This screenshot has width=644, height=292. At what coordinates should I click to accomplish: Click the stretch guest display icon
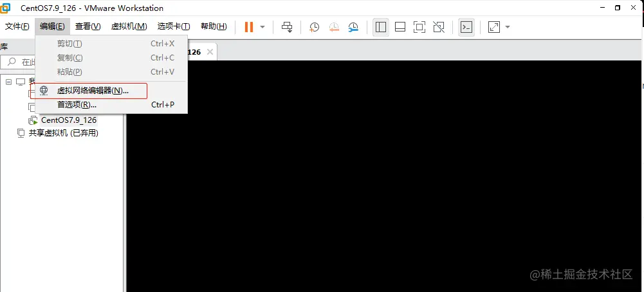(x=493, y=27)
